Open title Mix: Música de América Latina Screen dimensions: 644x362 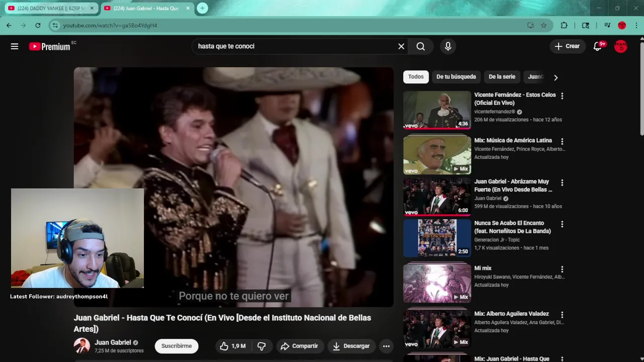tap(513, 140)
